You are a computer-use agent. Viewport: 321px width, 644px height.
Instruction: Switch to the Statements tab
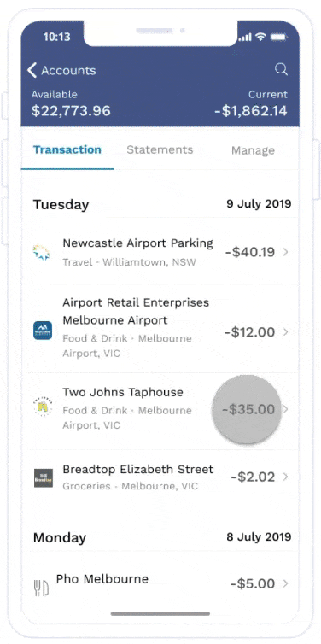coord(160,149)
